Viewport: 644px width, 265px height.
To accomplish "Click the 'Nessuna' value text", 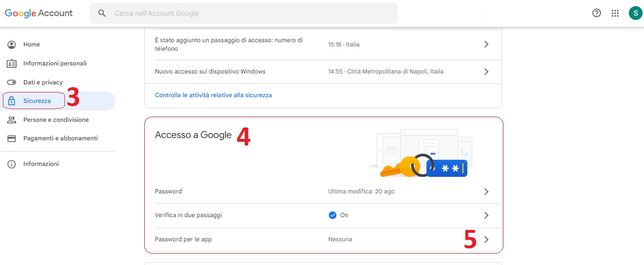I will pos(340,239).
